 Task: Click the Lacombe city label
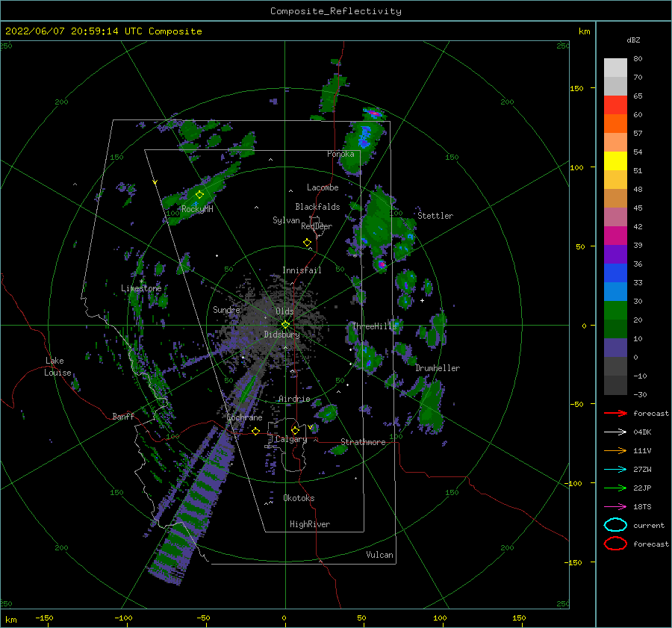tap(323, 187)
